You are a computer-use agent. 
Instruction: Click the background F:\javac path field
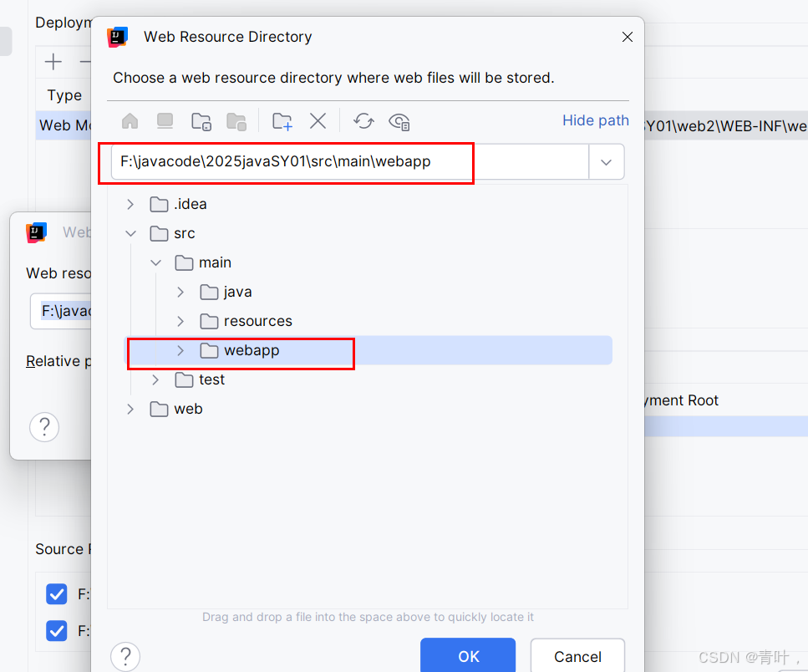(x=61, y=311)
